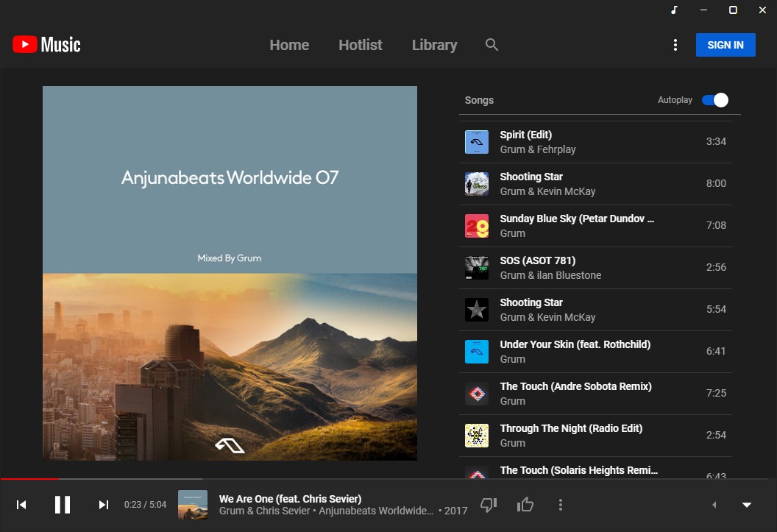Viewport: 777px width, 532px height.
Task: Click the star thumbnail of 5:54 Shooting Star
Action: pos(477,310)
